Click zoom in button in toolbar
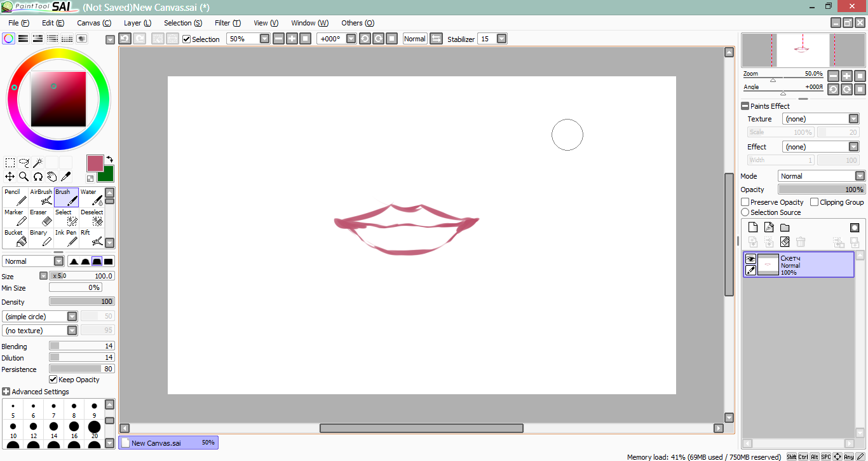This screenshot has width=868, height=461. 292,39
